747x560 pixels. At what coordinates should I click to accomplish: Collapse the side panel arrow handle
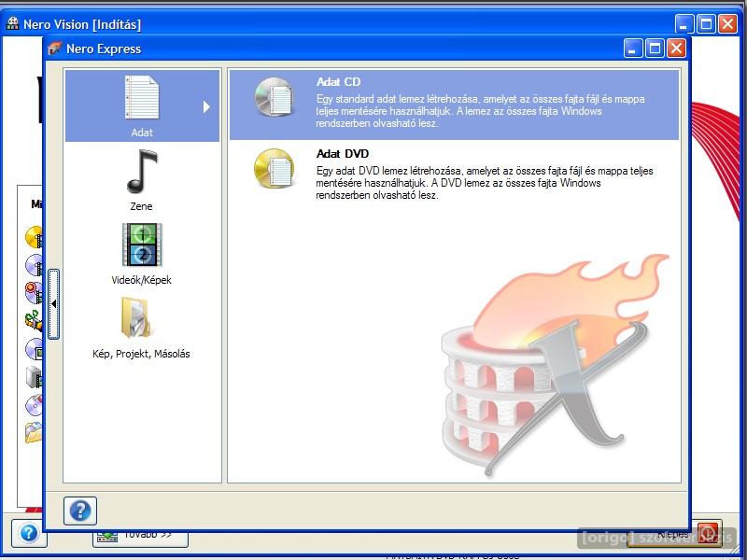click(54, 304)
